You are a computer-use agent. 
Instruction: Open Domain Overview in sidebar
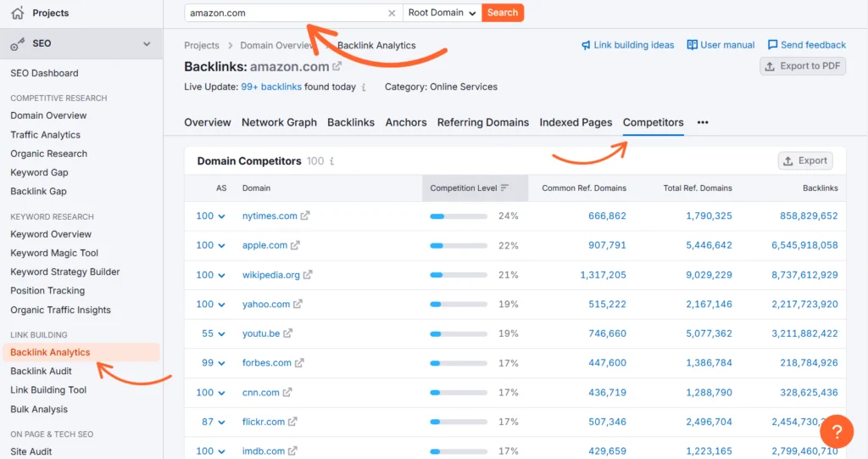(48, 115)
